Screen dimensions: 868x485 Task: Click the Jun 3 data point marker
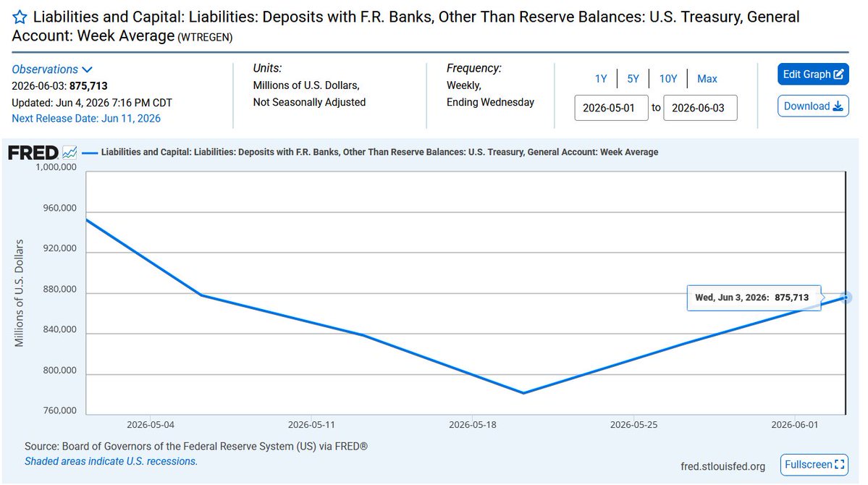pyautogui.click(x=846, y=298)
